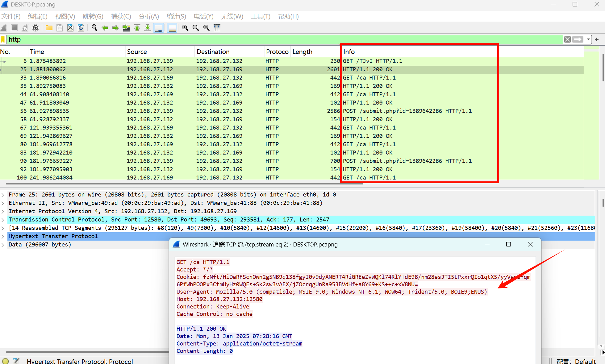Toggle auto-scroll during live capture
Viewport: 605px width, 364px height.
(x=159, y=28)
